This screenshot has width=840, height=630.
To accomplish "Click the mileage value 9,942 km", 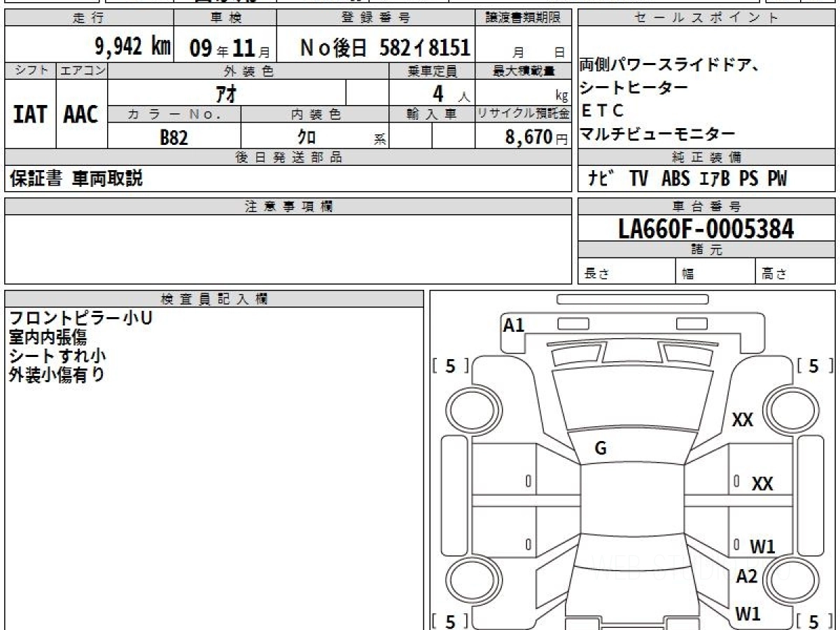I will (x=132, y=47).
